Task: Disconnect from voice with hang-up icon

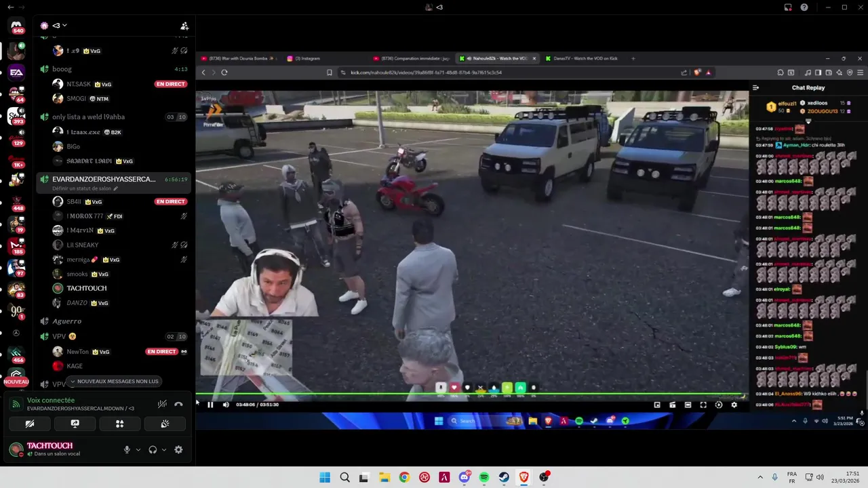Action: pos(178,404)
